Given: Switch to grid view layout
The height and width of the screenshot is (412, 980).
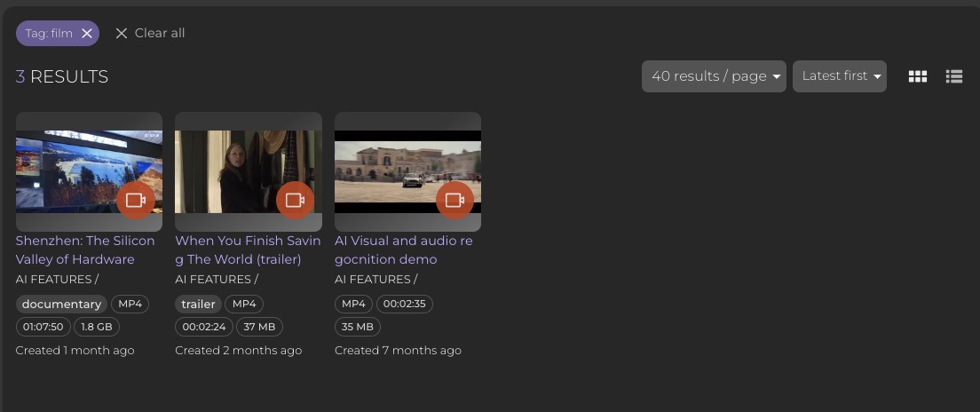Looking at the screenshot, I should pos(918,77).
